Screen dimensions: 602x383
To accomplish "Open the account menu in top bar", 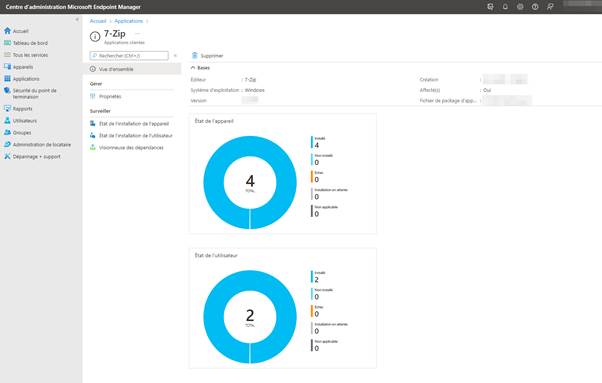I will coord(582,4).
